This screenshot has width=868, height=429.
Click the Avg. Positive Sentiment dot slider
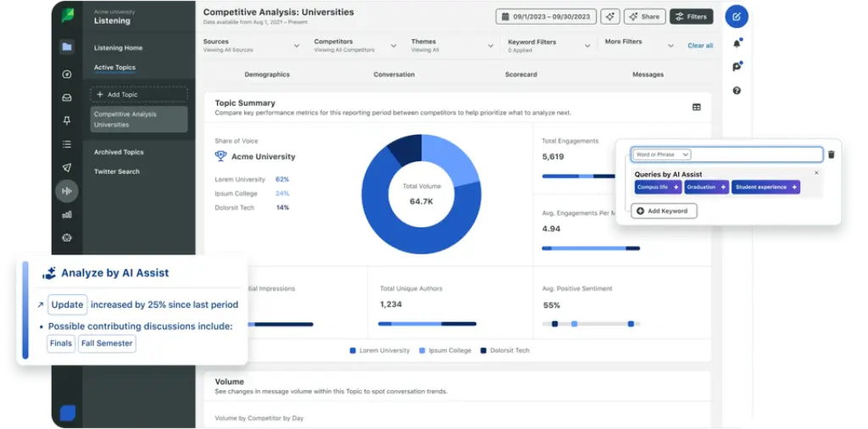point(591,324)
